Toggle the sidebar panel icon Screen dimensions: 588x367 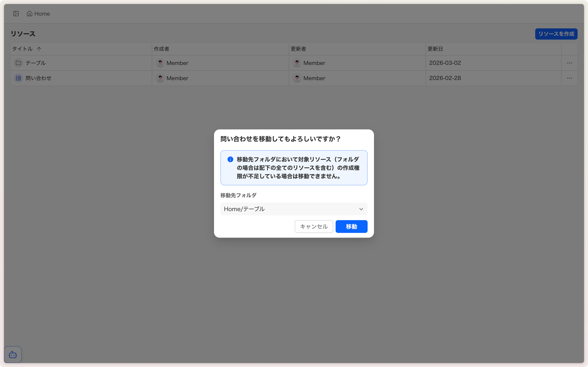[16, 14]
